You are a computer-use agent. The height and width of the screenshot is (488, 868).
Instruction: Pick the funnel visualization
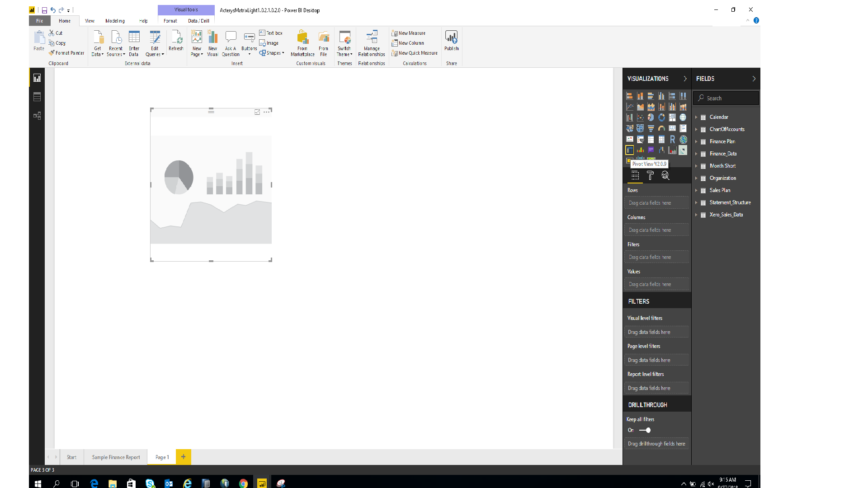coord(651,128)
